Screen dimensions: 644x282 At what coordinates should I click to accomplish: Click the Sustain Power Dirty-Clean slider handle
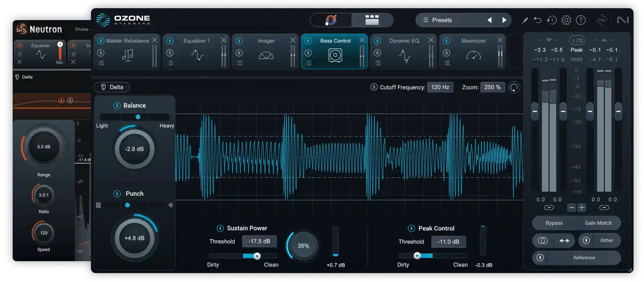pos(257,256)
